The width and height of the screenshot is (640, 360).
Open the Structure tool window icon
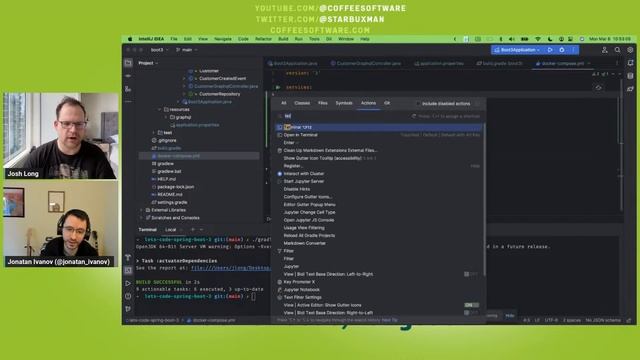128,89
